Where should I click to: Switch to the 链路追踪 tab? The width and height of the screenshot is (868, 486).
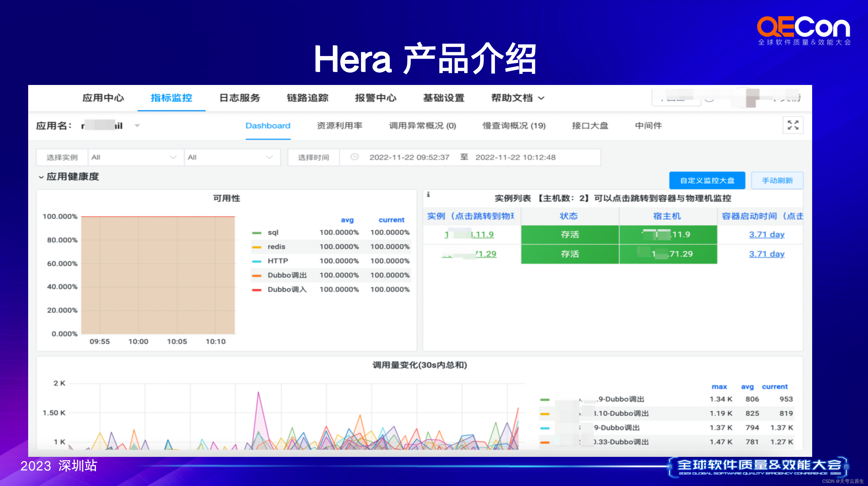tap(307, 98)
